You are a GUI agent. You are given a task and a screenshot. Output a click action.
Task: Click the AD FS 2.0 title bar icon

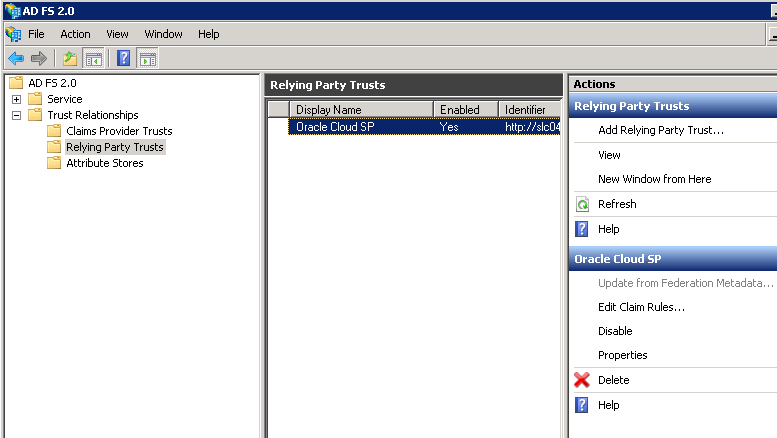coord(12,11)
